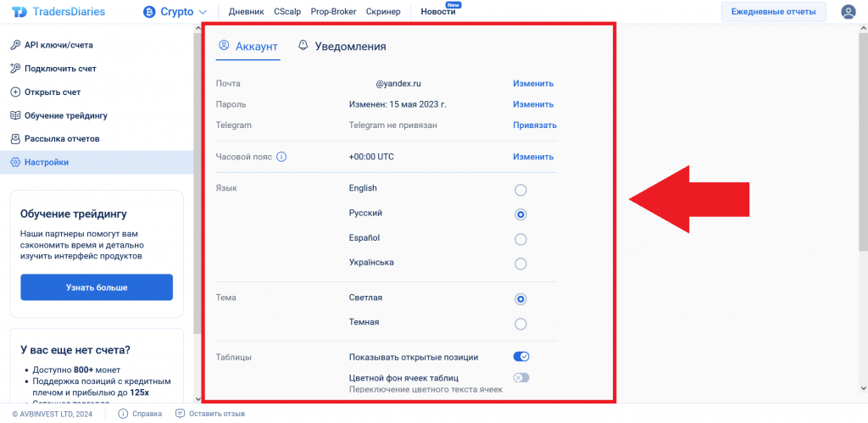The height and width of the screenshot is (423, 868).
Task: Click Привязать link for Telegram
Action: pyautogui.click(x=535, y=125)
